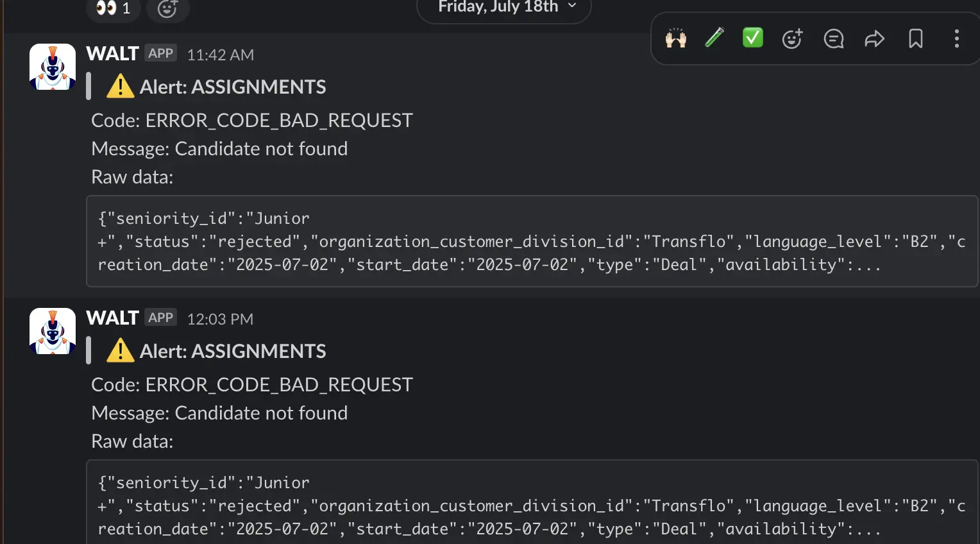This screenshot has height=544, width=980.
Task: React with the green check mark emoji
Action: (752, 38)
